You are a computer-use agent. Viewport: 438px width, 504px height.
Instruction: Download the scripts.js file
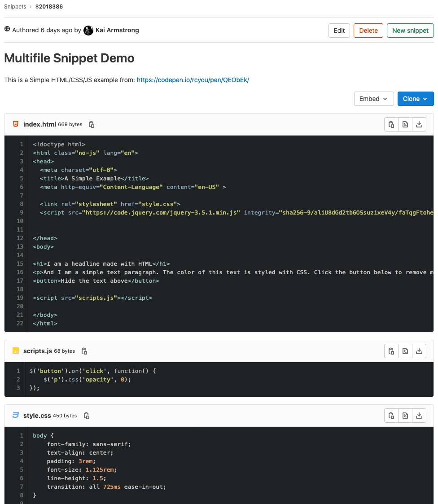point(419,351)
